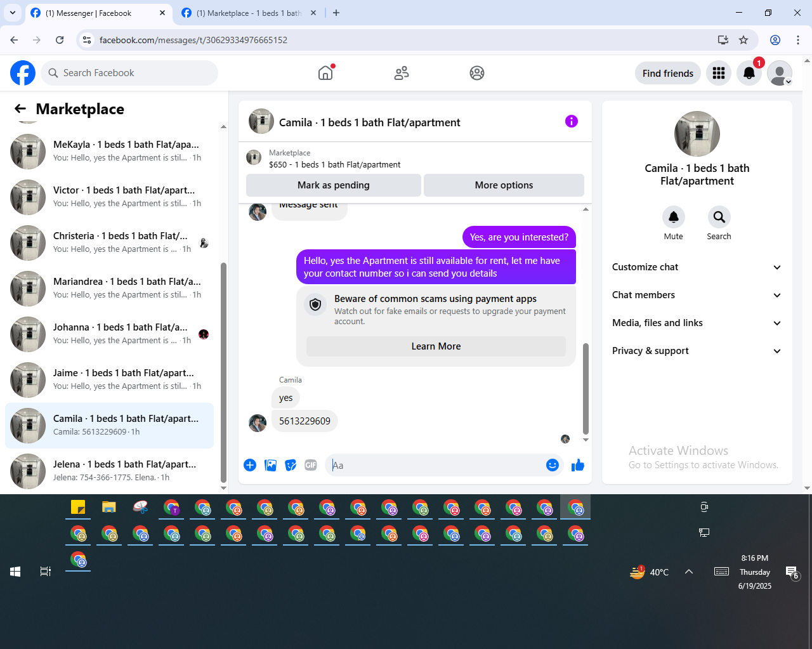
Task: Click Learn More in scam warning
Action: click(x=436, y=346)
